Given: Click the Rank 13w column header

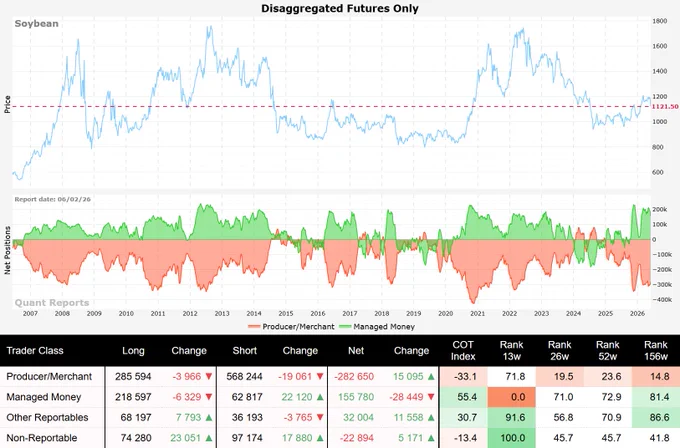Looking at the screenshot, I should coord(512,350).
